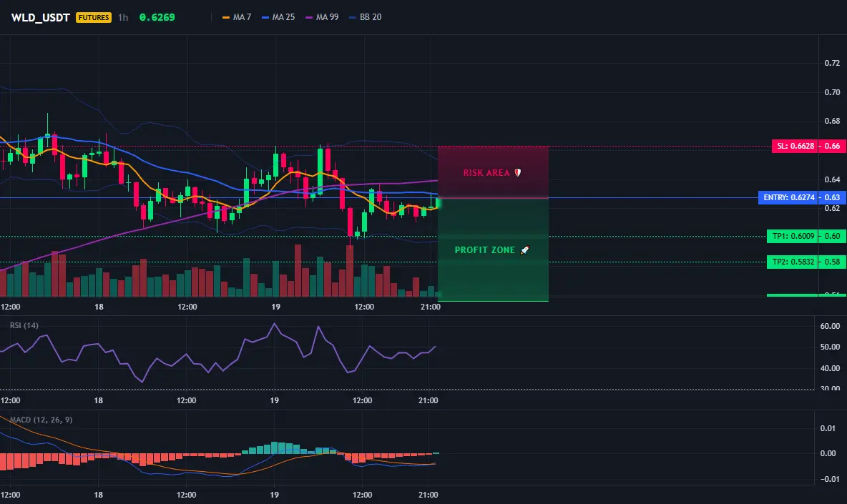Click 21:00 on the price chart time axis
Image resolution: width=847 pixels, height=504 pixels.
coord(430,307)
